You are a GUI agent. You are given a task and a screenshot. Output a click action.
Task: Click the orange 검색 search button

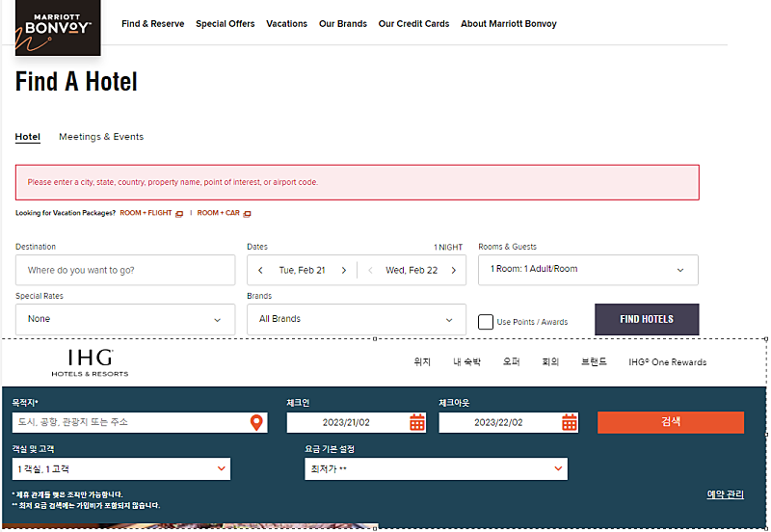(671, 422)
